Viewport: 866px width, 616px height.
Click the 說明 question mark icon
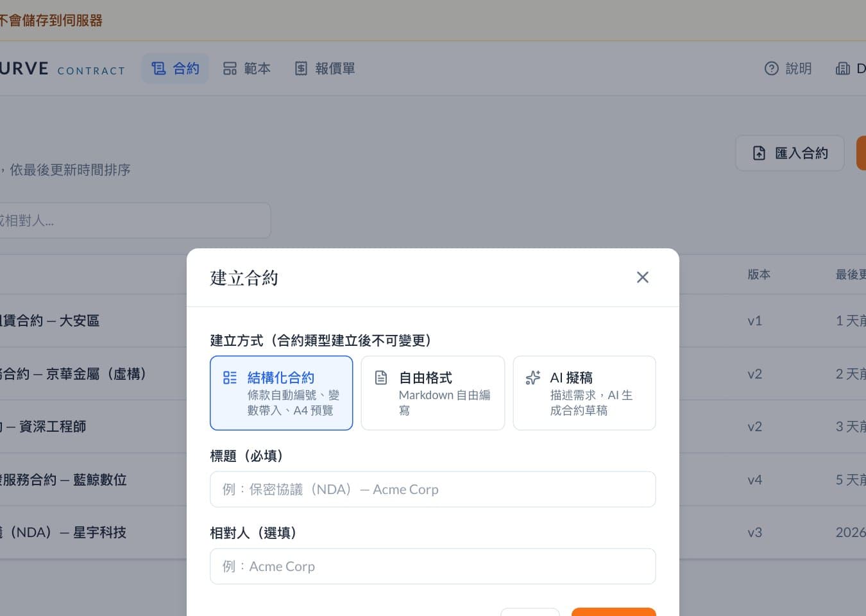pos(772,68)
